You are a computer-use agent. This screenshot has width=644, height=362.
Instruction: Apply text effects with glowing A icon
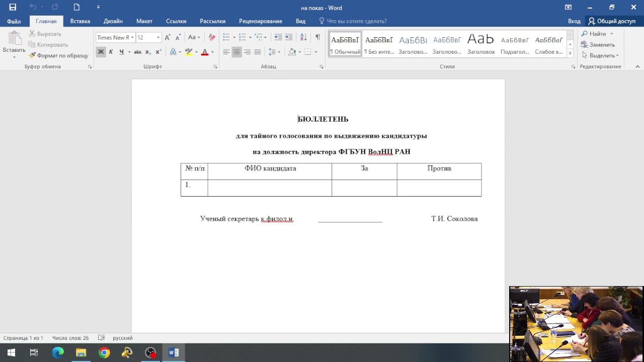point(173,52)
